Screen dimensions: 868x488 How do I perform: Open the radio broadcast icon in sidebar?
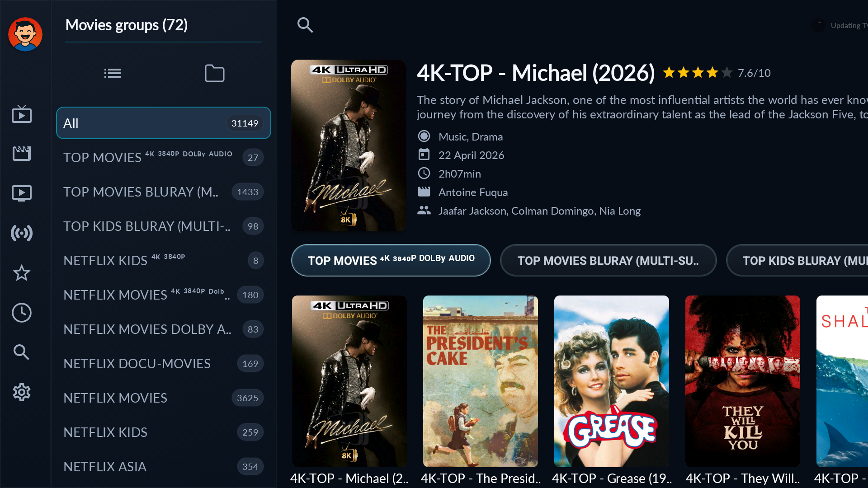coord(22,233)
